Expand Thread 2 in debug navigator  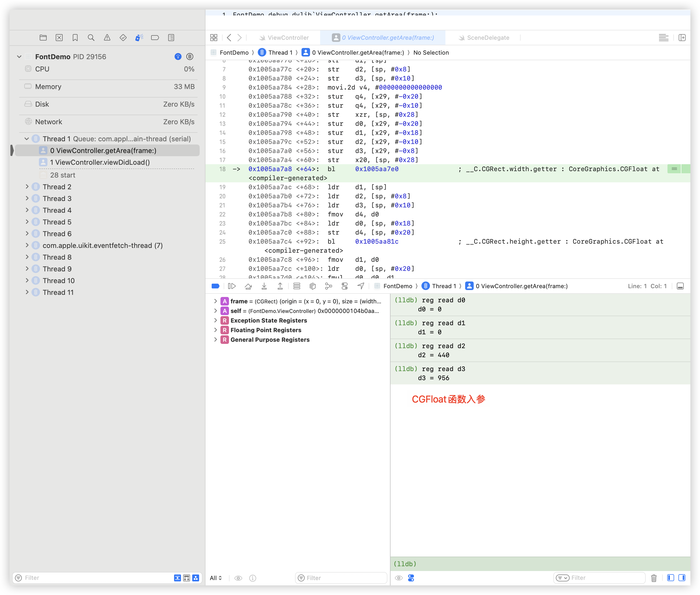tap(27, 187)
